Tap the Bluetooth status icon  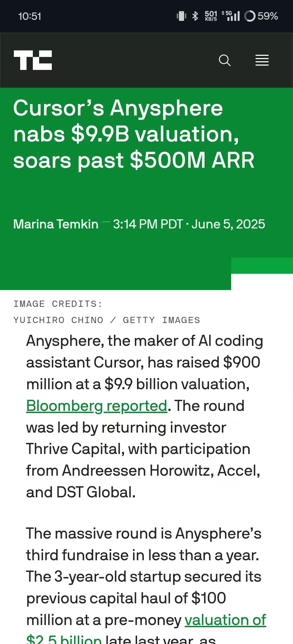(x=195, y=16)
